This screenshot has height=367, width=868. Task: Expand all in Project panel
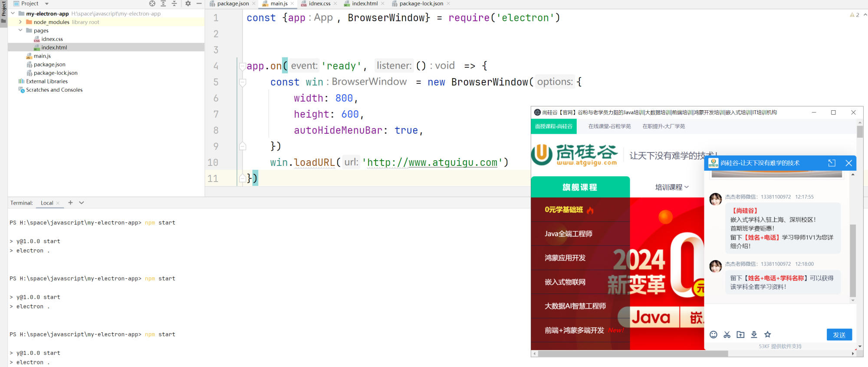(163, 3)
